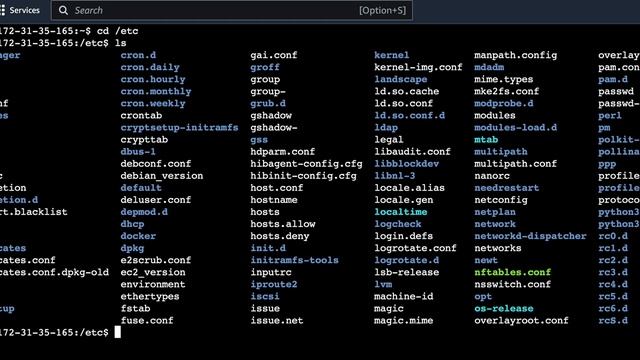This screenshot has width=640, height=360.
Task: Click 'libaudit.conf' file name
Action: 413,151
